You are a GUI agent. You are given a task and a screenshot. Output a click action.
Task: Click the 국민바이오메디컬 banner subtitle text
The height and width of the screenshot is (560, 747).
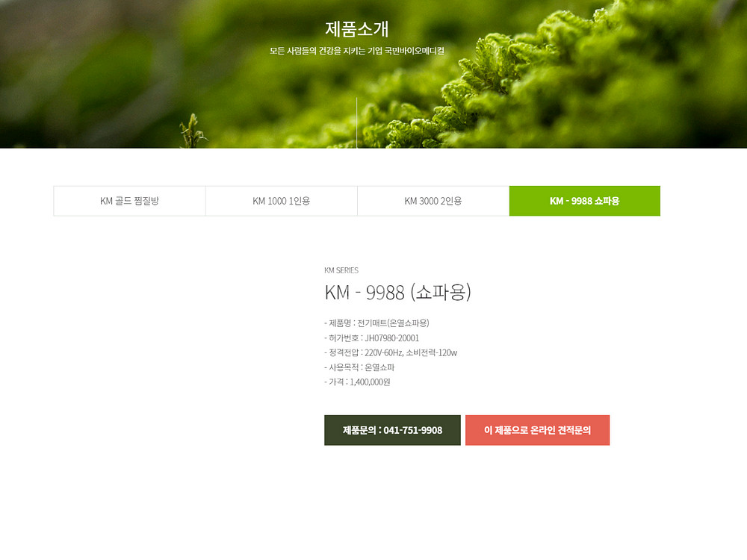click(356, 51)
